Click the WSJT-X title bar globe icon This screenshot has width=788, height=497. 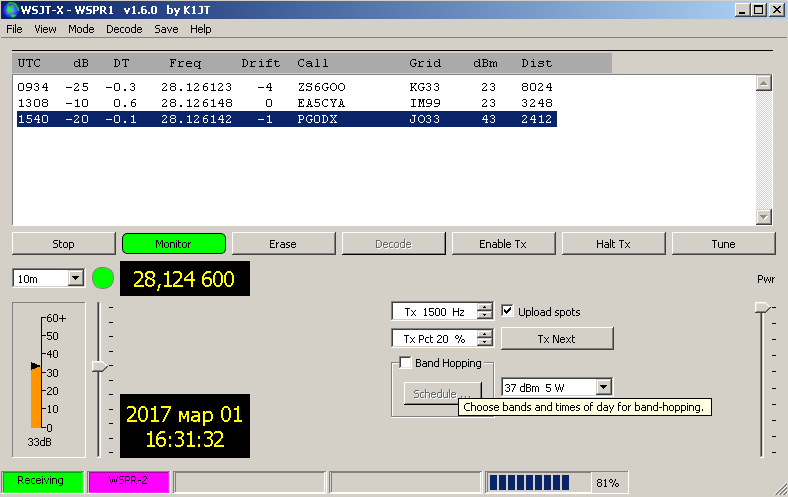(10, 10)
